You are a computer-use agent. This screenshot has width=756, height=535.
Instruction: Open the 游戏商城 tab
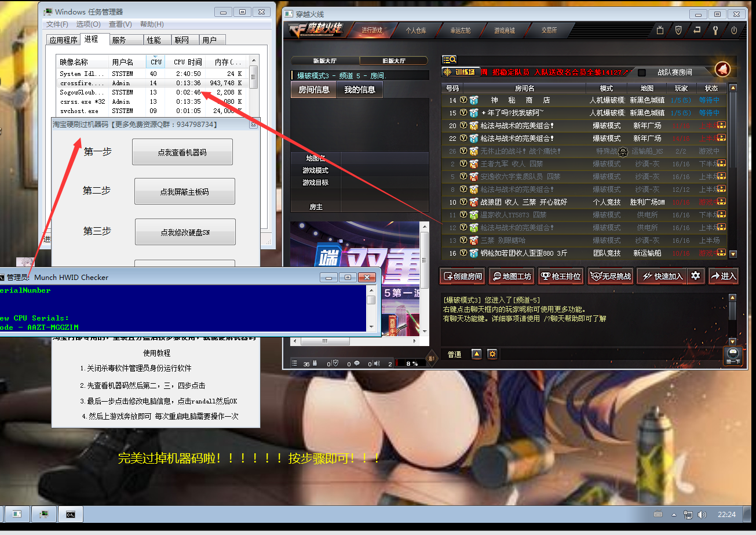pos(504,30)
